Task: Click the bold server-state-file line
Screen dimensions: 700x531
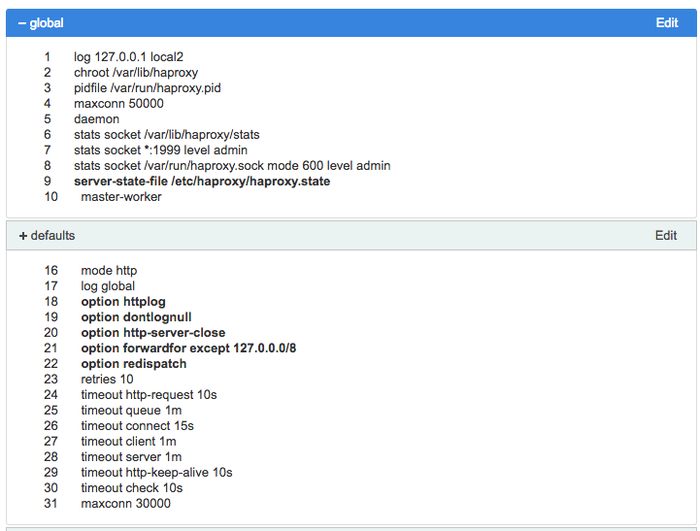Action: pos(202,181)
